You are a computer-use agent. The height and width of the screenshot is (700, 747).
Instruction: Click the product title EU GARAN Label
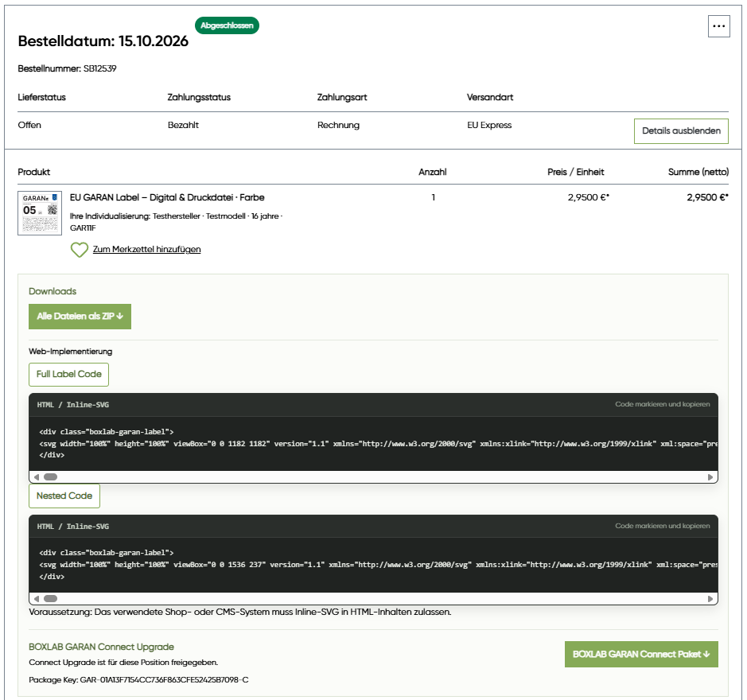[167, 197]
